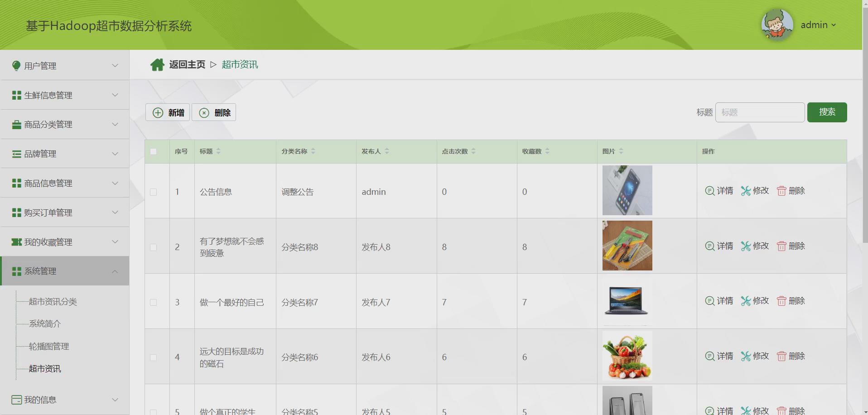The image size is (868, 415).
Task: Click the home icon in the breadcrumb
Action: pyautogui.click(x=157, y=65)
